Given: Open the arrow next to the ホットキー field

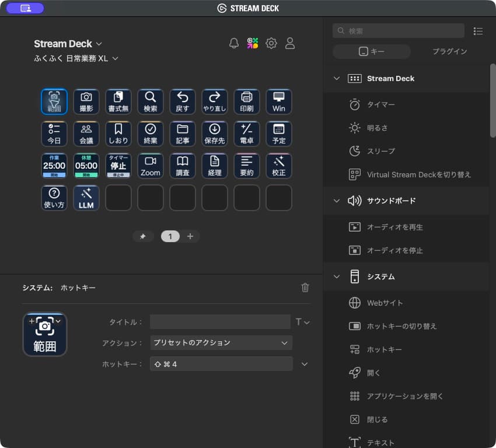Looking at the screenshot, I should click(x=304, y=364).
